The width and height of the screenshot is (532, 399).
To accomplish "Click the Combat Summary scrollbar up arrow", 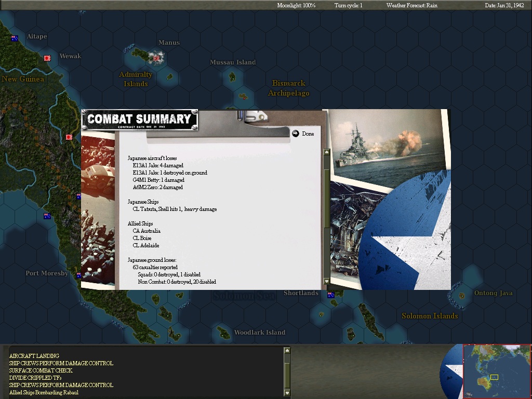I will coord(326,152).
